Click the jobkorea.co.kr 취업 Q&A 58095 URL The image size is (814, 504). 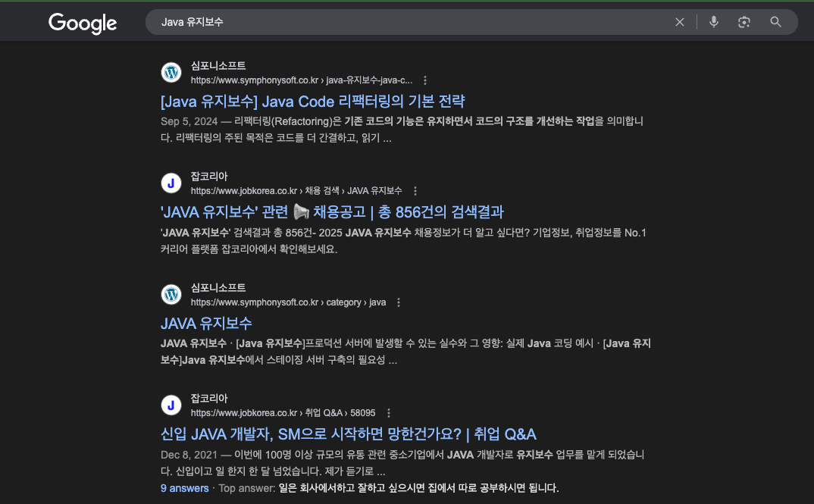pyautogui.click(x=283, y=413)
